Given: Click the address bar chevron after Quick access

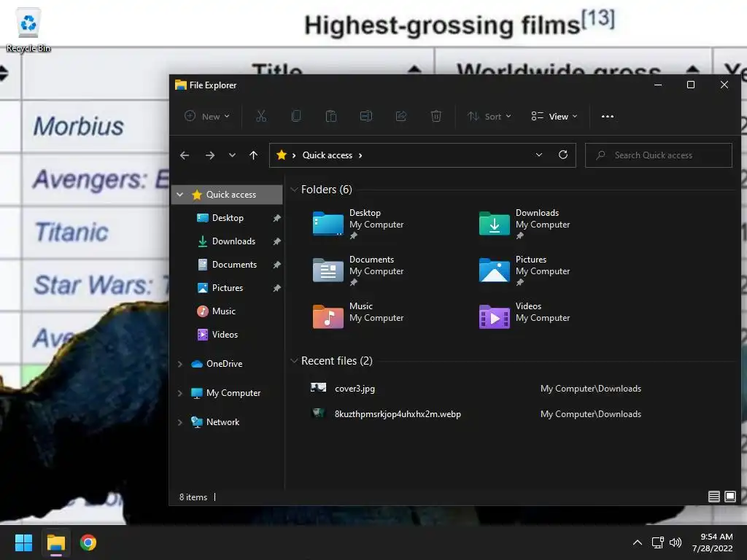Looking at the screenshot, I should [360, 155].
